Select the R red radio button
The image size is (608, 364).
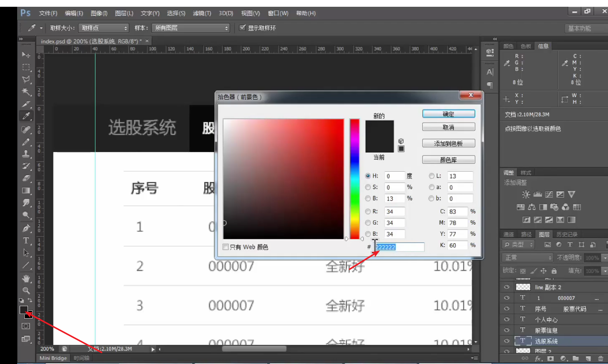[x=368, y=211]
